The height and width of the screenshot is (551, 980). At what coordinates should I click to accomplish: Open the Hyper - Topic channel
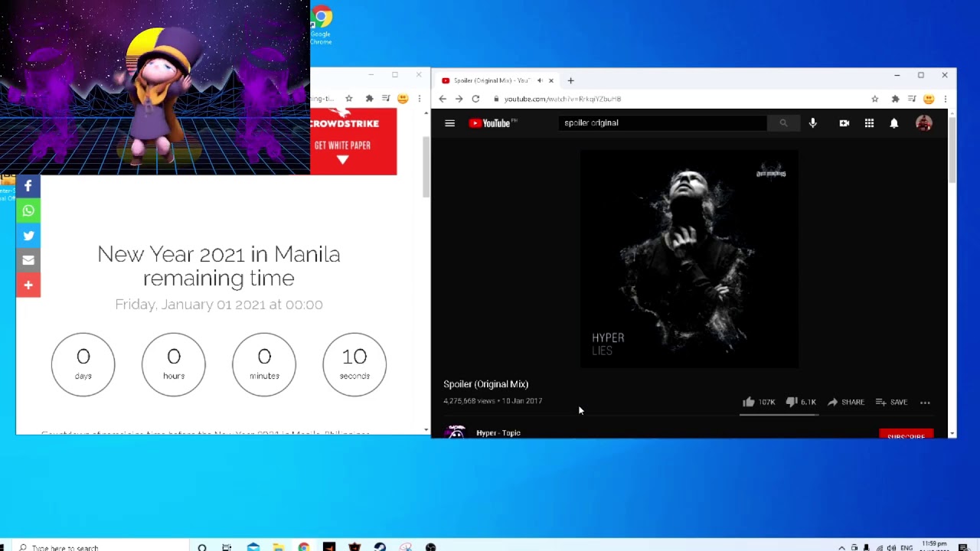(498, 433)
